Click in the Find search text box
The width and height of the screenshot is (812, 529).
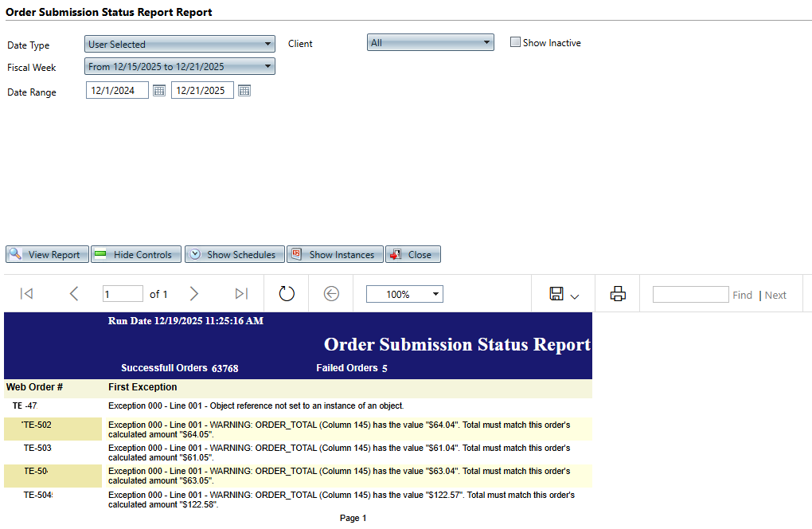click(690, 295)
